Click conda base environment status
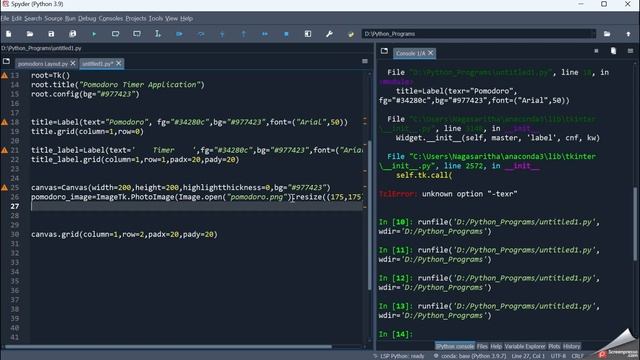Screen dimensions: 640x360 pyautogui.click(x=469, y=356)
